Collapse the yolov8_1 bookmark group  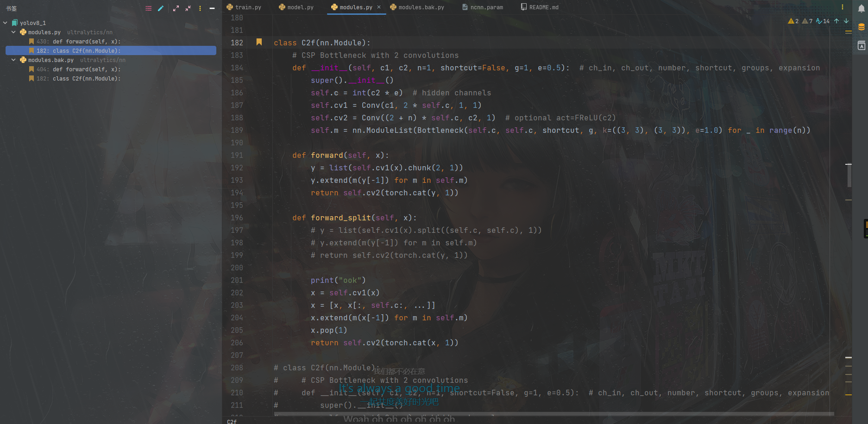pos(5,22)
